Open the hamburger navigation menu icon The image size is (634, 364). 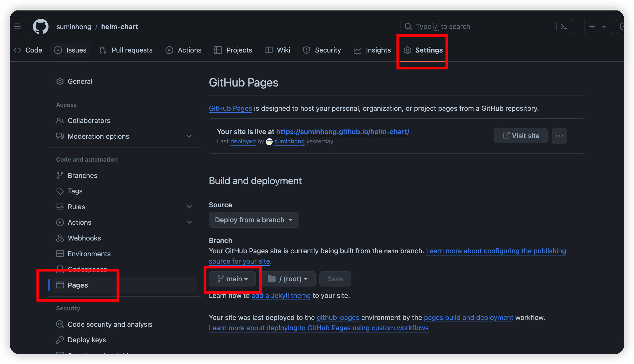pos(17,27)
